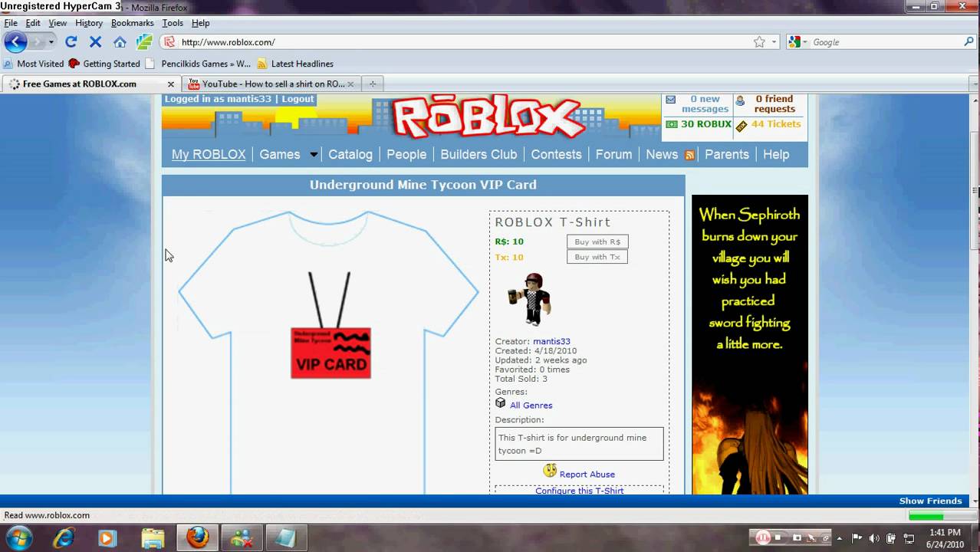Click the Buy with R$ button
This screenshot has width=980, height=552.
pyautogui.click(x=597, y=242)
